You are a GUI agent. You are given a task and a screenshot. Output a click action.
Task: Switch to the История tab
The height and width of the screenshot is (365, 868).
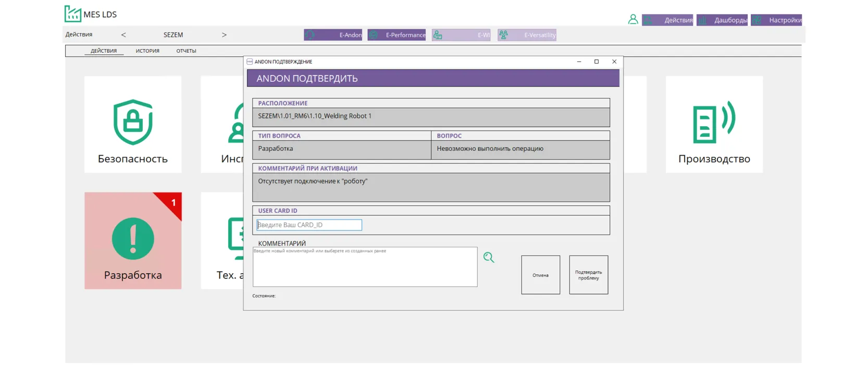pyautogui.click(x=147, y=51)
